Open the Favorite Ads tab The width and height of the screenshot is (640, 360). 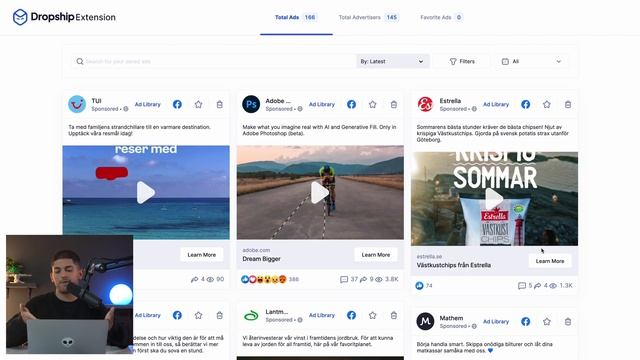[x=441, y=17]
